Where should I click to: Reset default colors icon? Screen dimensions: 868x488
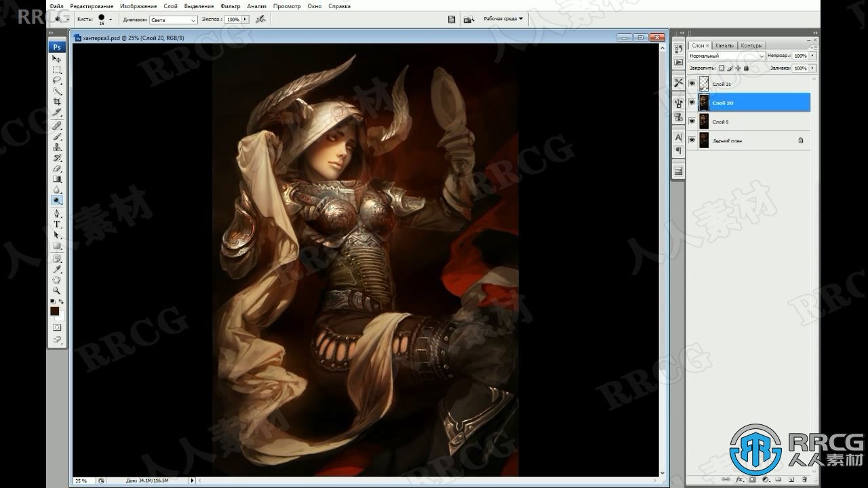coord(53,301)
